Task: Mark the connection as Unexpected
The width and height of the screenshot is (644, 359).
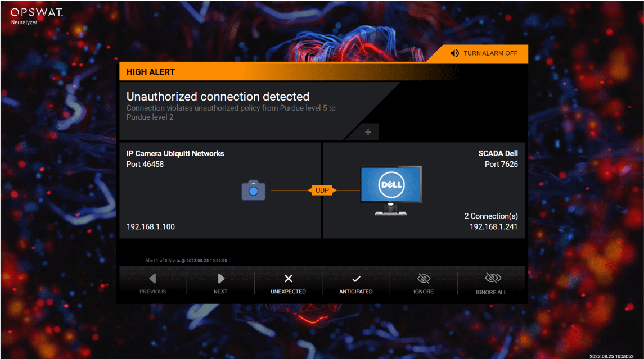Action: click(288, 284)
